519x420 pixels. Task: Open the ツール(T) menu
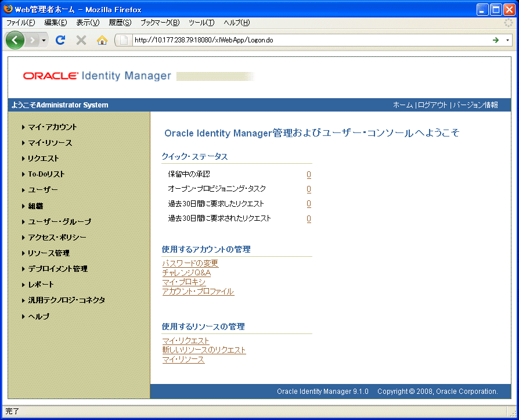pyautogui.click(x=201, y=23)
